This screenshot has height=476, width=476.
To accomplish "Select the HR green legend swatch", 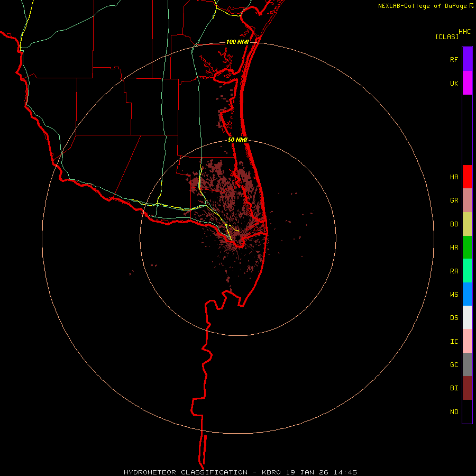I will (467, 247).
